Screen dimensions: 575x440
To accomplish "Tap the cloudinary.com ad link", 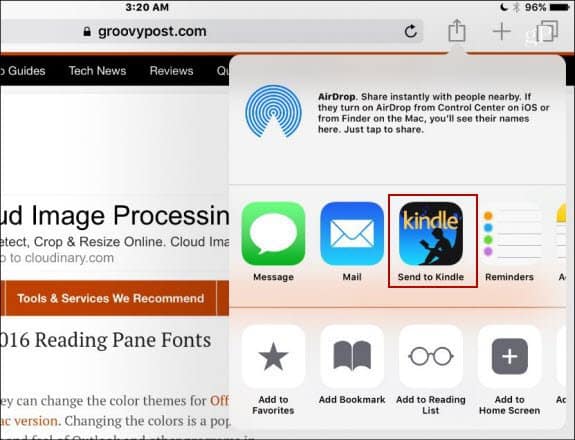I will pos(57,258).
